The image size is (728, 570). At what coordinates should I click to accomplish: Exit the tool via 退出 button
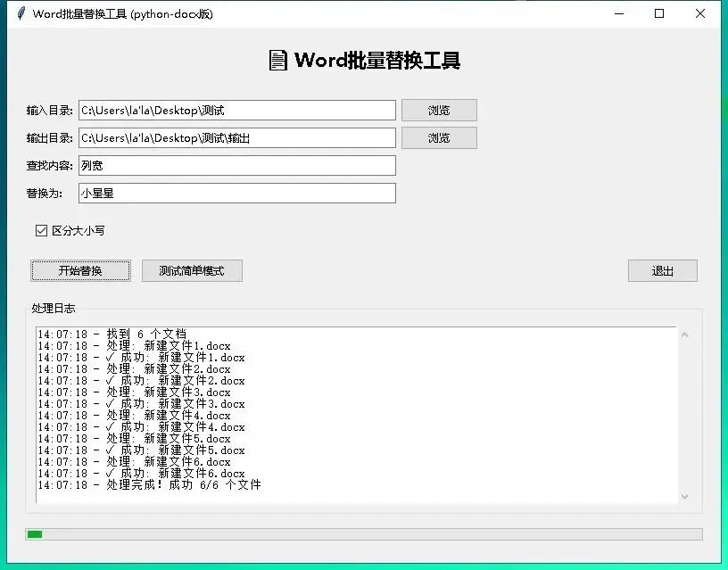[x=663, y=270]
